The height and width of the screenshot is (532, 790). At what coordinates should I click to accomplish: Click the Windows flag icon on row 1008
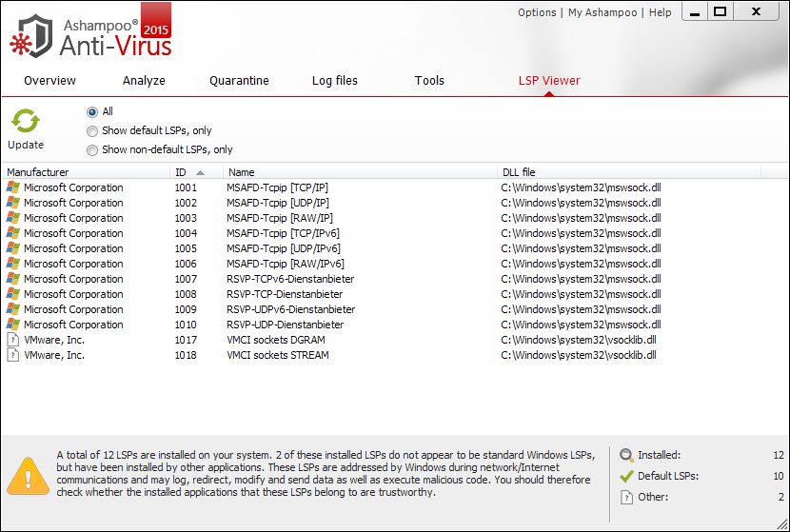[x=13, y=294]
